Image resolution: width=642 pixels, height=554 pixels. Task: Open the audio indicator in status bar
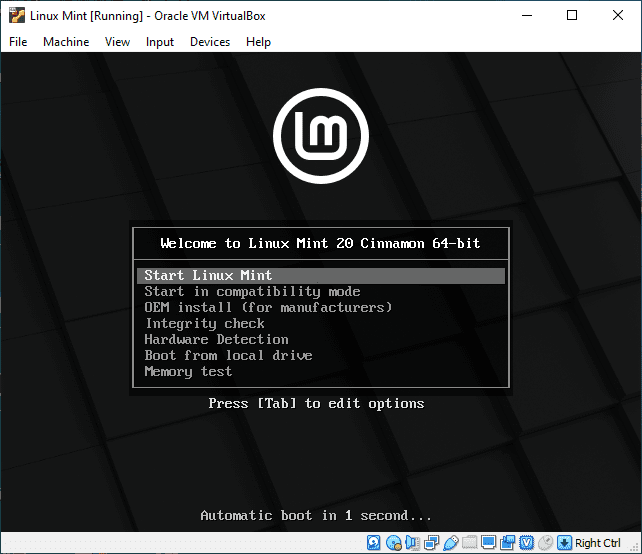click(x=412, y=543)
